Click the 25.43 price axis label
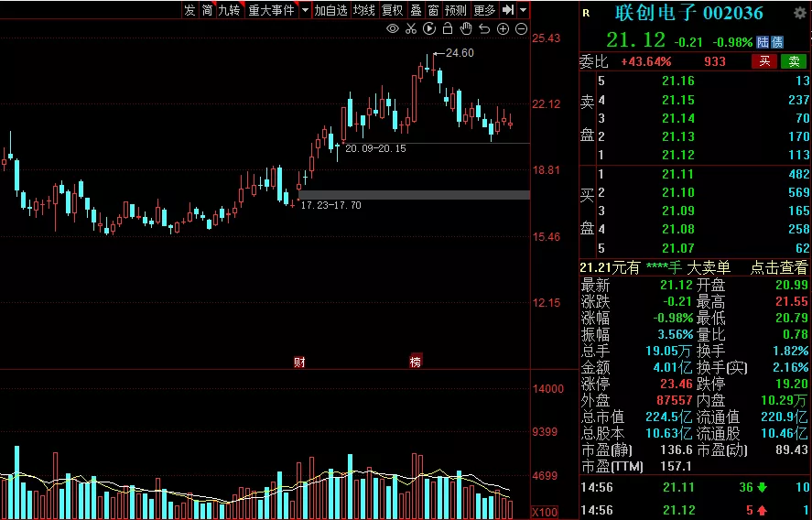 pyautogui.click(x=547, y=38)
